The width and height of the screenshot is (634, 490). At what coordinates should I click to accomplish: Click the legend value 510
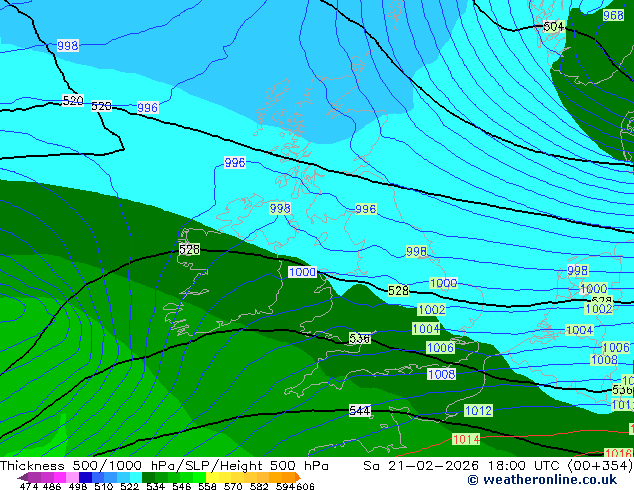(104, 486)
